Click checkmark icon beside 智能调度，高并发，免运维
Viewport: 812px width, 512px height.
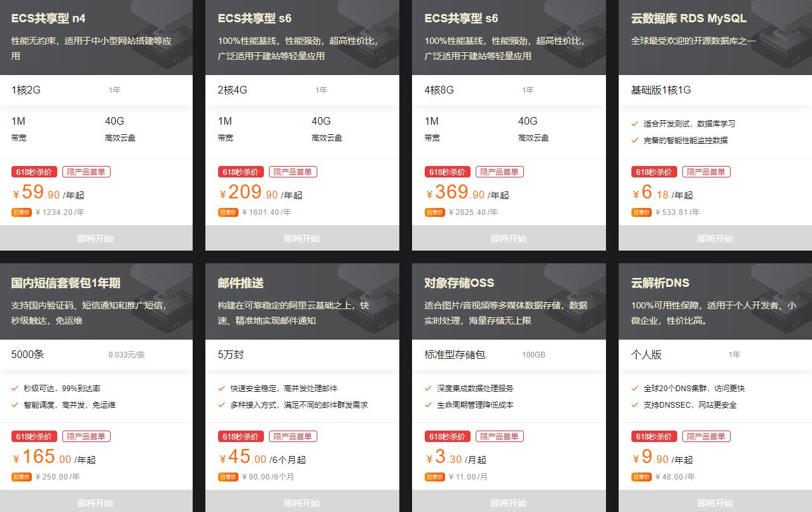coord(15,405)
